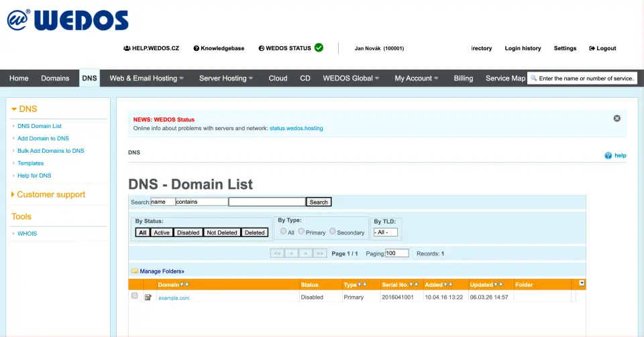
Task: Open the By TLD dropdown
Action: [x=386, y=232]
